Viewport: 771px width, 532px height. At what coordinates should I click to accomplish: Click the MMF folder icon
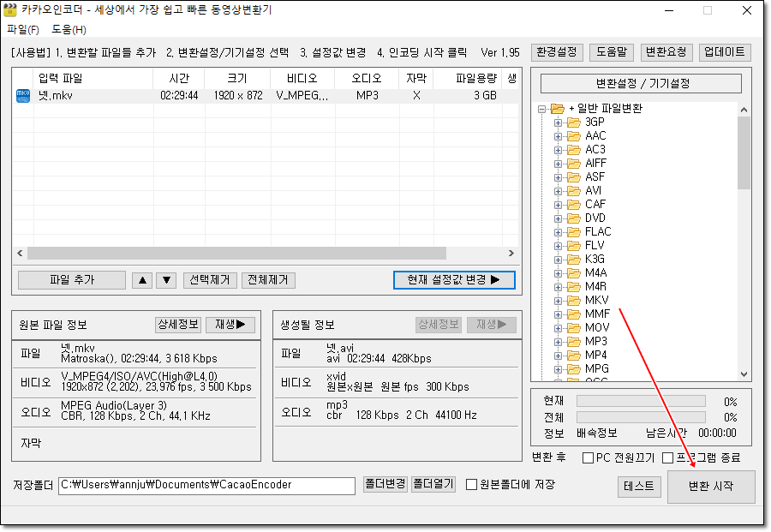click(x=573, y=314)
